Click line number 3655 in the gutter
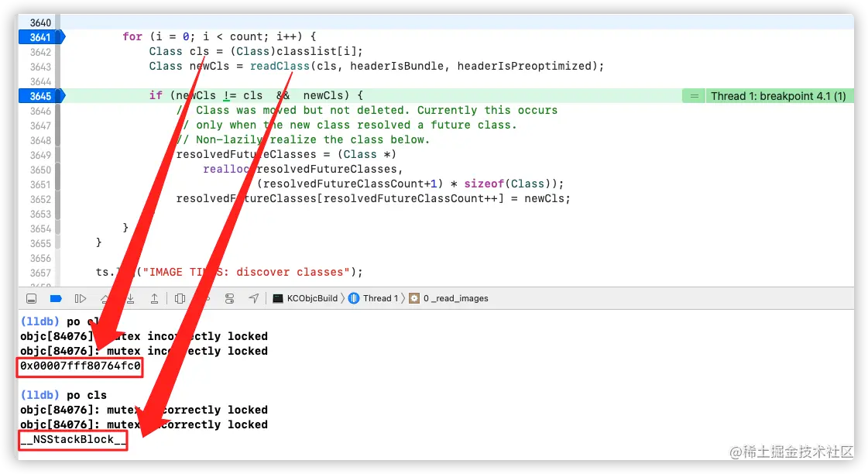This screenshot has width=868, height=474. (x=40, y=244)
